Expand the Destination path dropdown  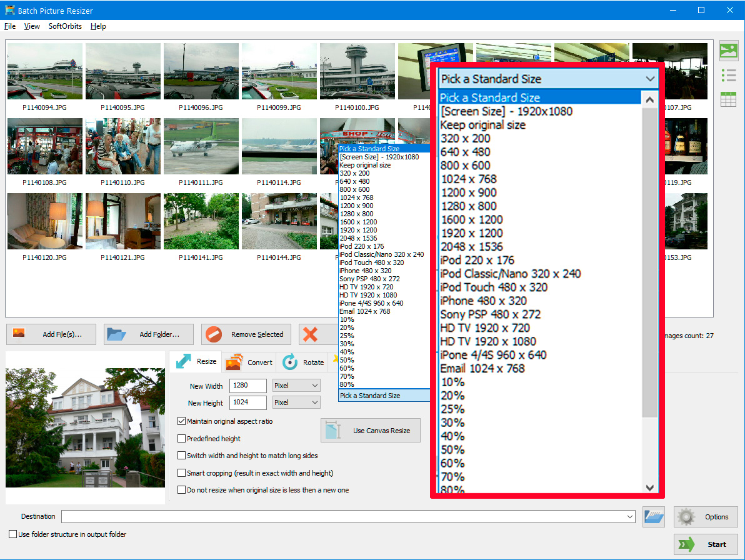(x=630, y=516)
